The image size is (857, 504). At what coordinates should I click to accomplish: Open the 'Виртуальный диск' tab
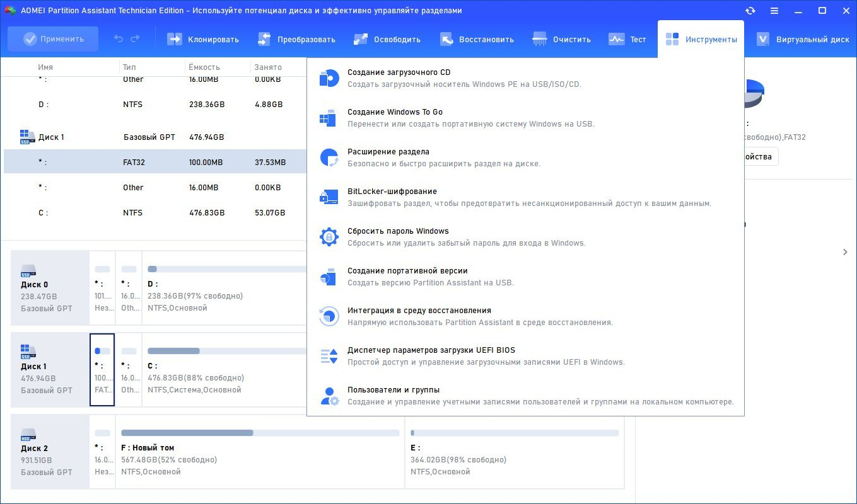pyautogui.click(x=802, y=39)
